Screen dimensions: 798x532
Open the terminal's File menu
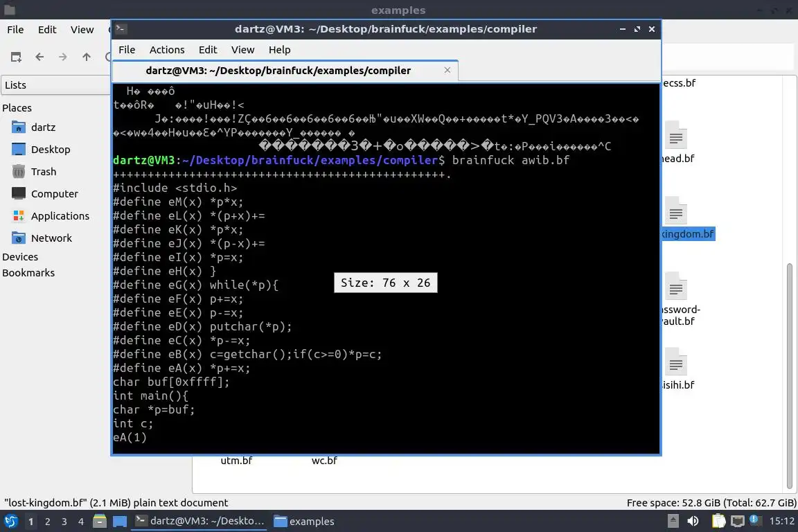click(x=127, y=50)
